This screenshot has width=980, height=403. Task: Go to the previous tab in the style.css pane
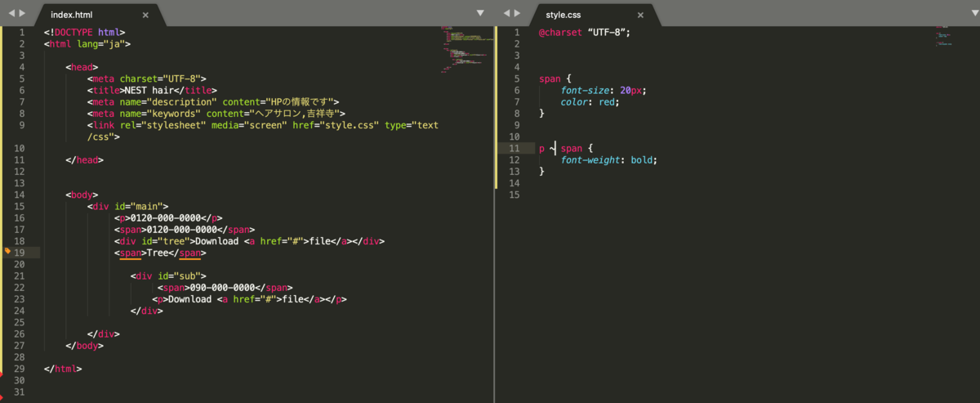(x=507, y=13)
